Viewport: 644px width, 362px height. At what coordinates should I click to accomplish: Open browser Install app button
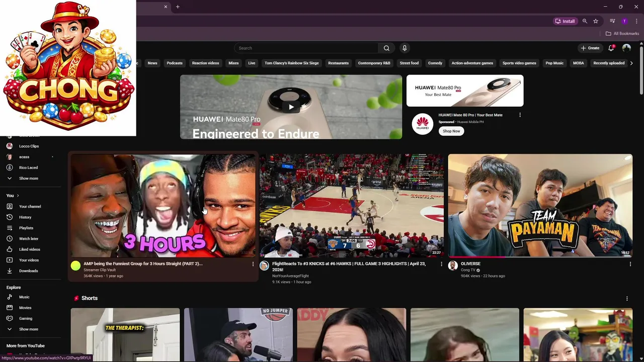point(565,21)
